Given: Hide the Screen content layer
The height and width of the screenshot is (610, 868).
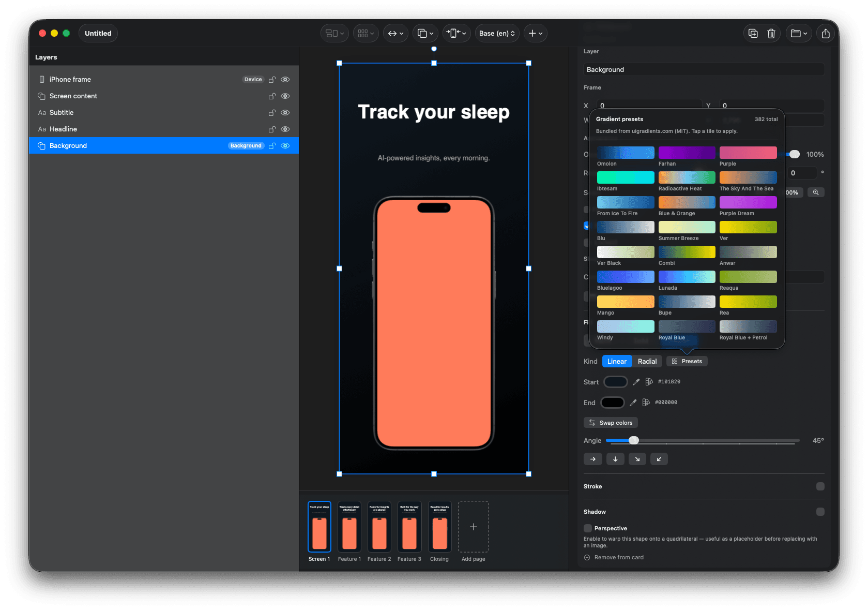Looking at the screenshot, I should 285,96.
